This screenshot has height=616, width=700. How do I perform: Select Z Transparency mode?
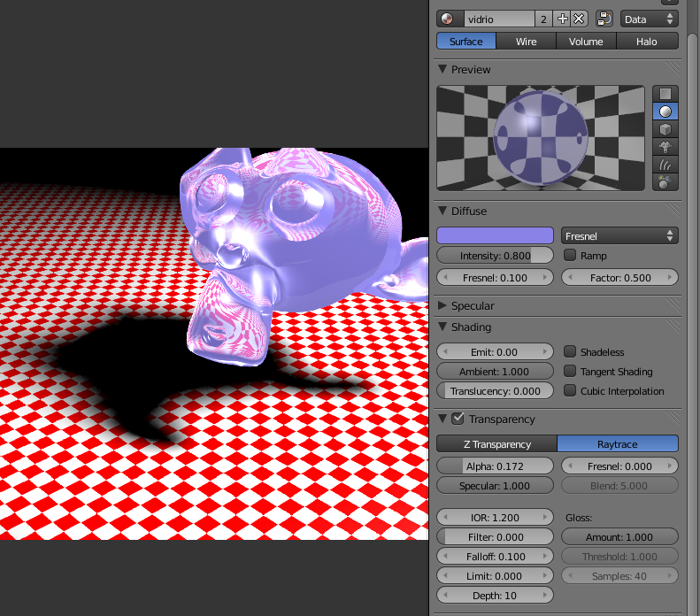pyautogui.click(x=496, y=444)
